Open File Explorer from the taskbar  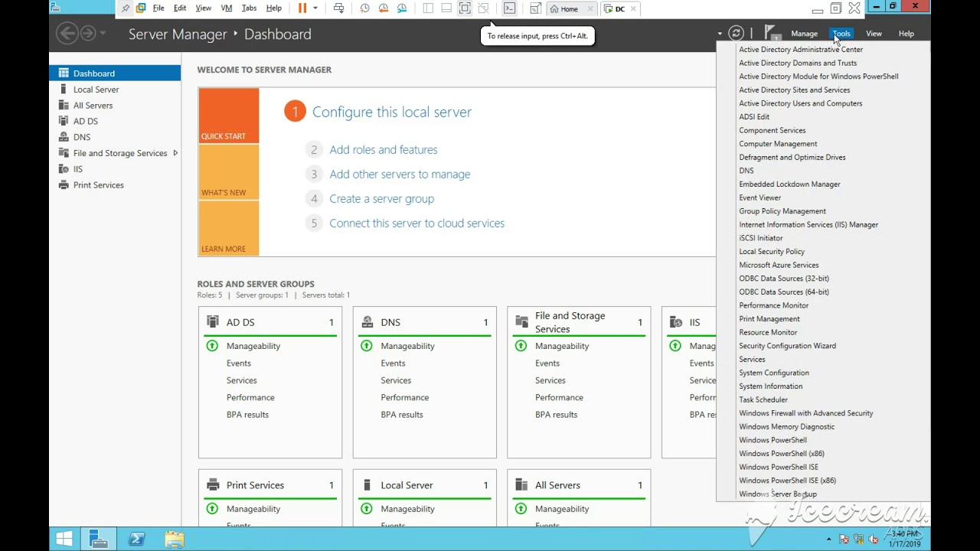point(175,539)
